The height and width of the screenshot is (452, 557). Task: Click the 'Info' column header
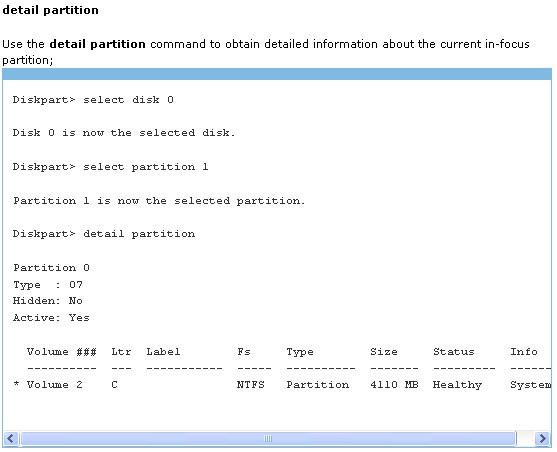tap(524, 352)
